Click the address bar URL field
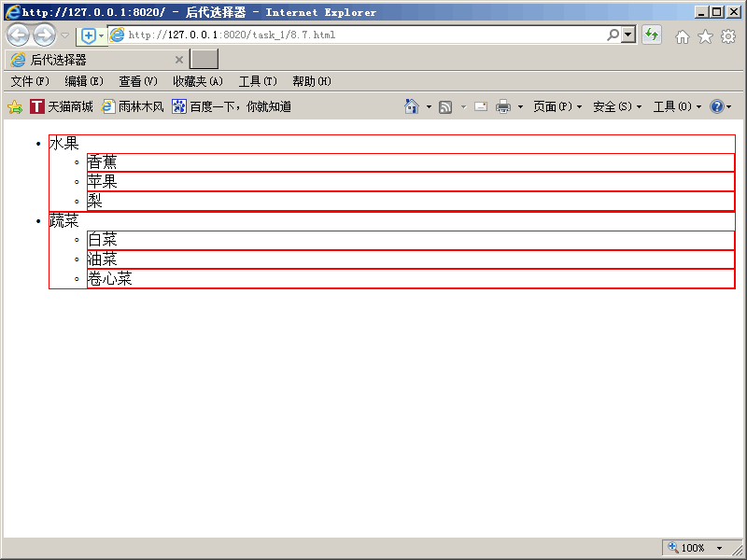The image size is (747, 560). coord(358,35)
